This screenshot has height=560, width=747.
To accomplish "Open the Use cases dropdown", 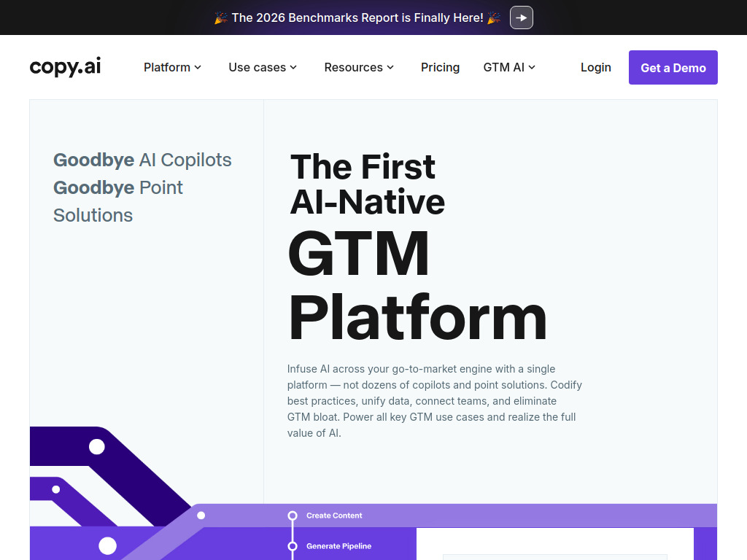I will click(x=263, y=67).
